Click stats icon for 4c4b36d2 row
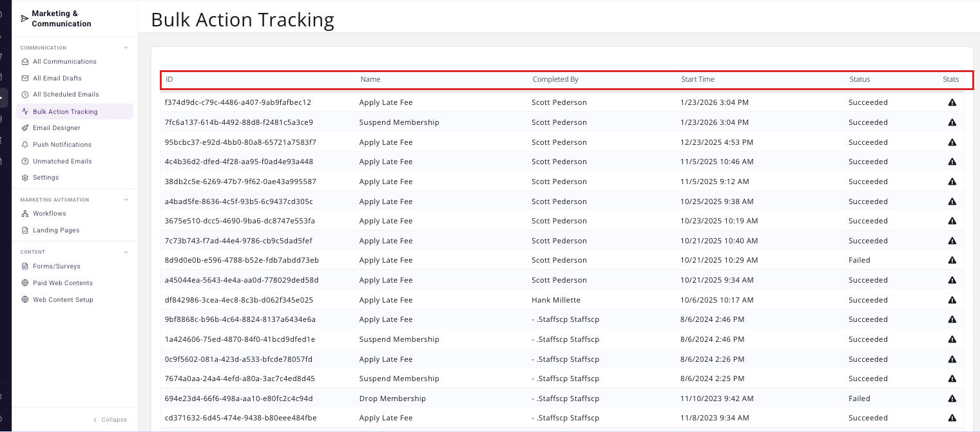The height and width of the screenshot is (432, 980). 952,162
